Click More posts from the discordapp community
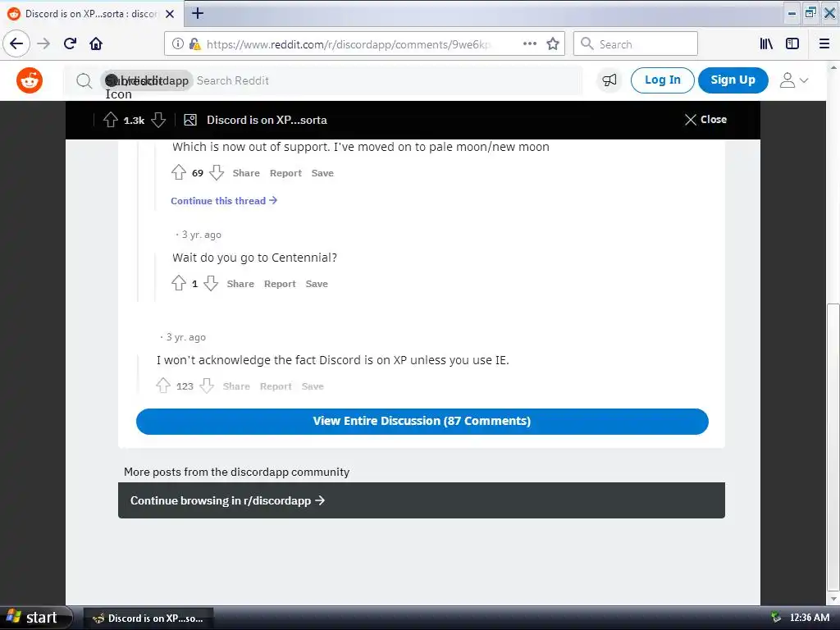This screenshot has height=630, width=840. tap(236, 472)
